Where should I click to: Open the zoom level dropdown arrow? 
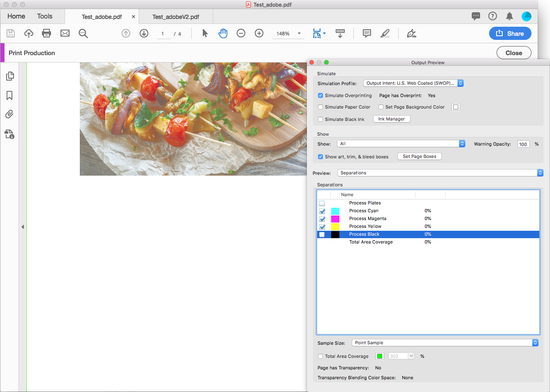(299, 33)
